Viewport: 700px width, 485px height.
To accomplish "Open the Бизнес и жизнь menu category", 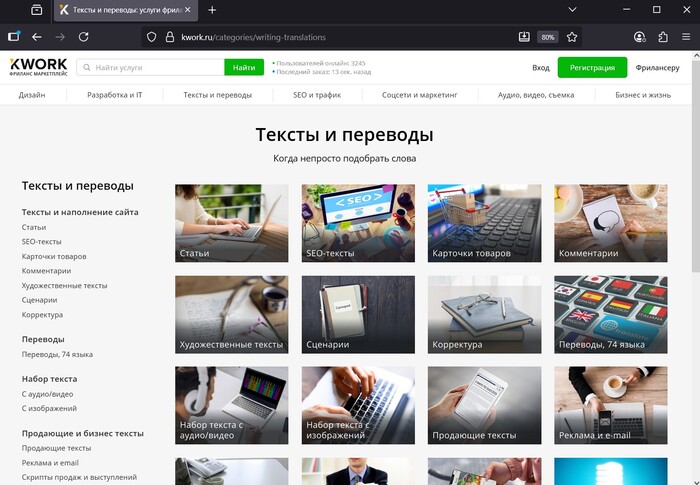I will pos(643,95).
